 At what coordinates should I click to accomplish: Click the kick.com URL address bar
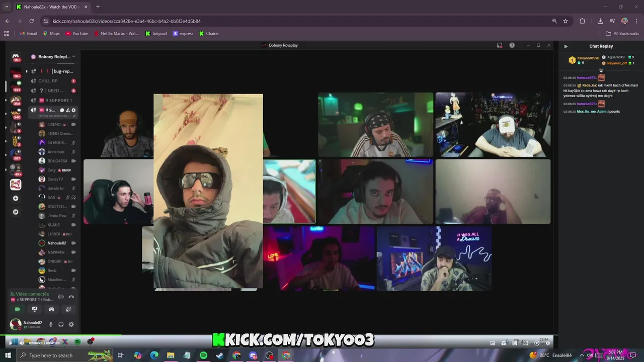click(x=297, y=21)
